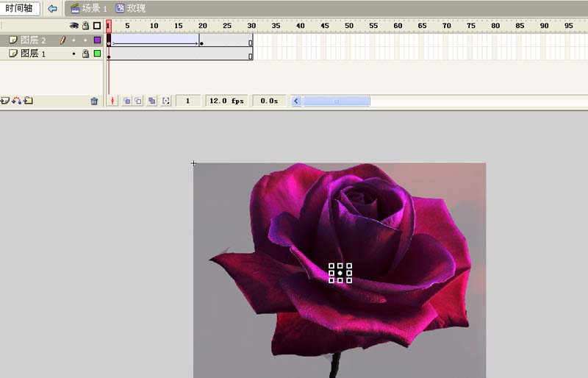The height and width of the screenshot is (378, 588).
Task: Click 图层 2 purple outline color swatch
Action: coord(97,40)
